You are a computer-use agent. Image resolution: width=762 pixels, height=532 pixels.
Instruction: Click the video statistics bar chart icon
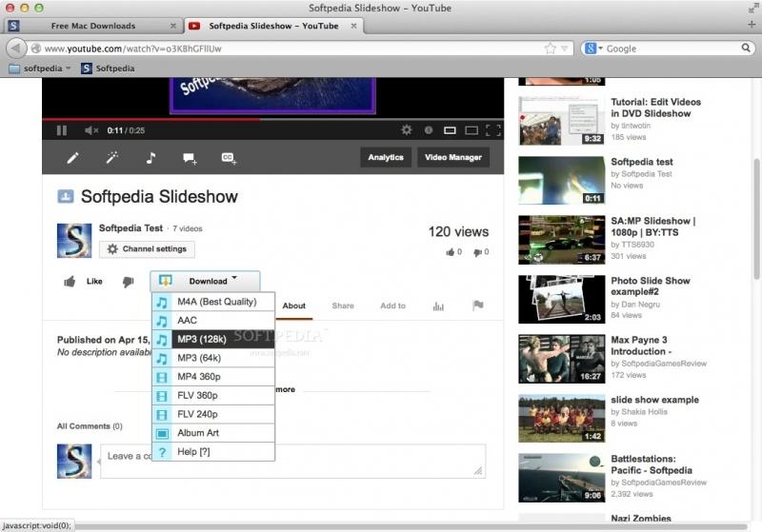tap(439, 305)
